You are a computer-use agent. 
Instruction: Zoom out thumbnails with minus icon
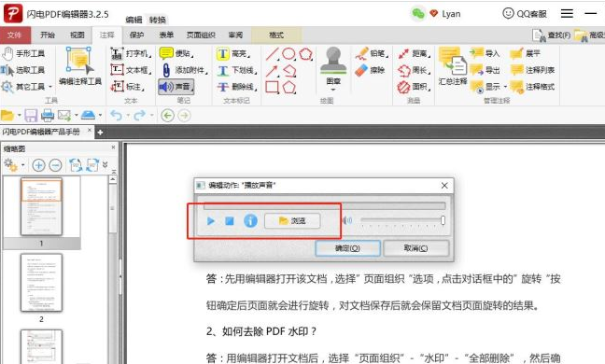(x=55, y=165)
